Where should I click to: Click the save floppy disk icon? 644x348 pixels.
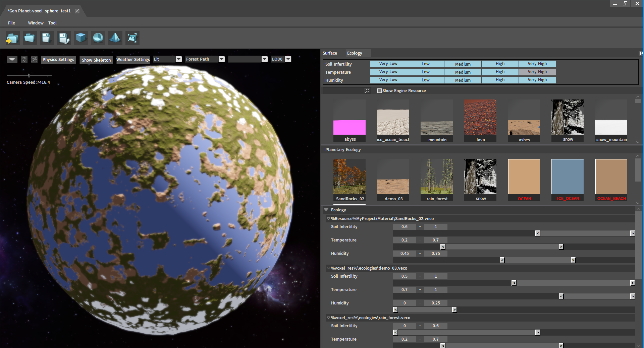(46, 38)
